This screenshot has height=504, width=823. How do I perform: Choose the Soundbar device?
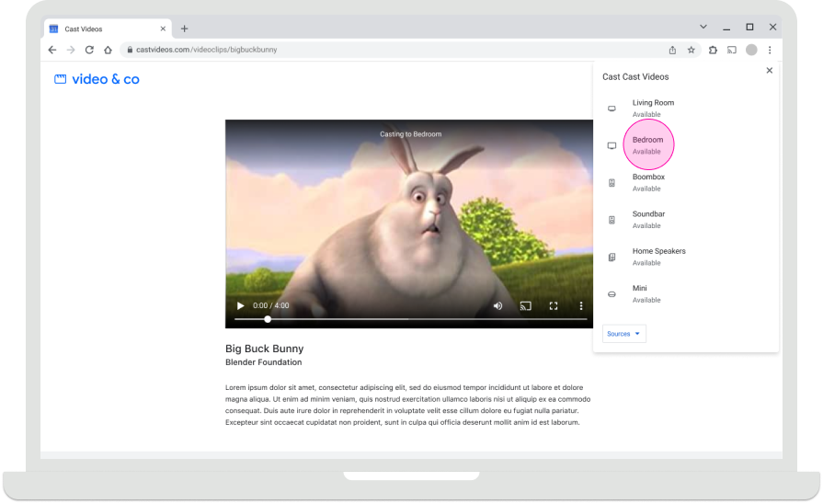coord(648,219)
